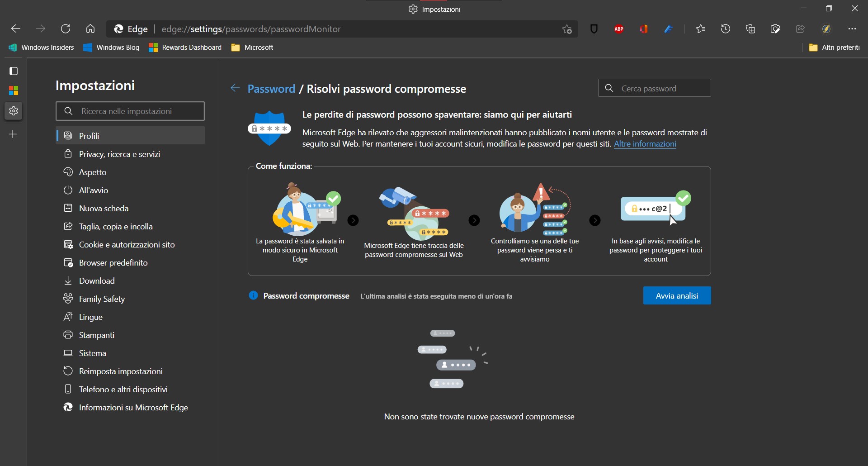
Task: Expand the Altri preferiti folder
Action: [x=834, y=48]
